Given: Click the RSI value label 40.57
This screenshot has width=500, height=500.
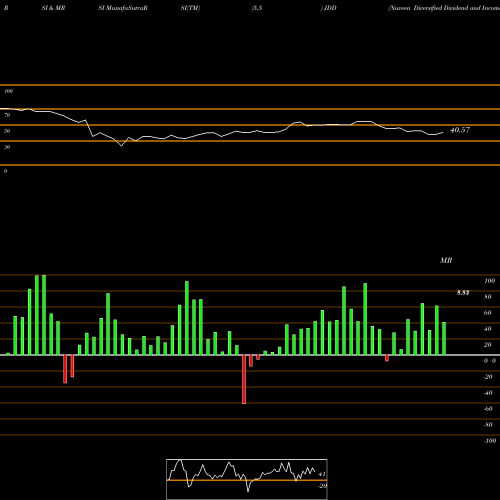Looking at the screenshot, I should [460, 130].
